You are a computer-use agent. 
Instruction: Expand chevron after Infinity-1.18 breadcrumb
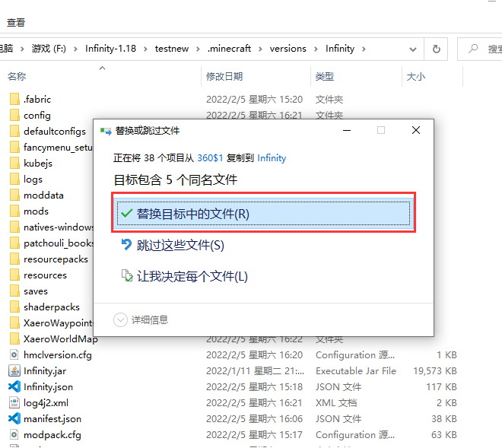(145, 49)
